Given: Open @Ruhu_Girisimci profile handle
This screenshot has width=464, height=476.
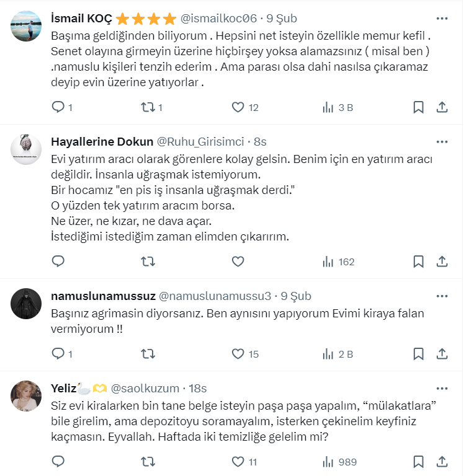Looking at the screenshot, I should 202,142.
